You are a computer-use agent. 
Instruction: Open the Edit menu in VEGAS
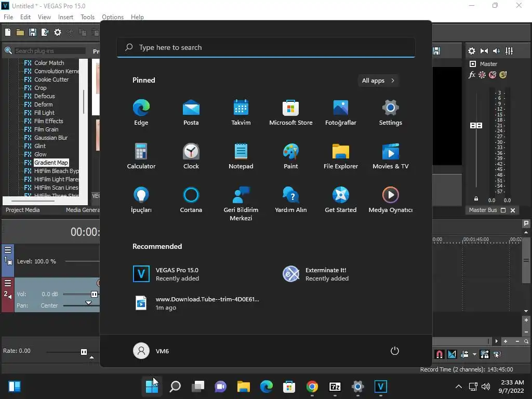25,17
